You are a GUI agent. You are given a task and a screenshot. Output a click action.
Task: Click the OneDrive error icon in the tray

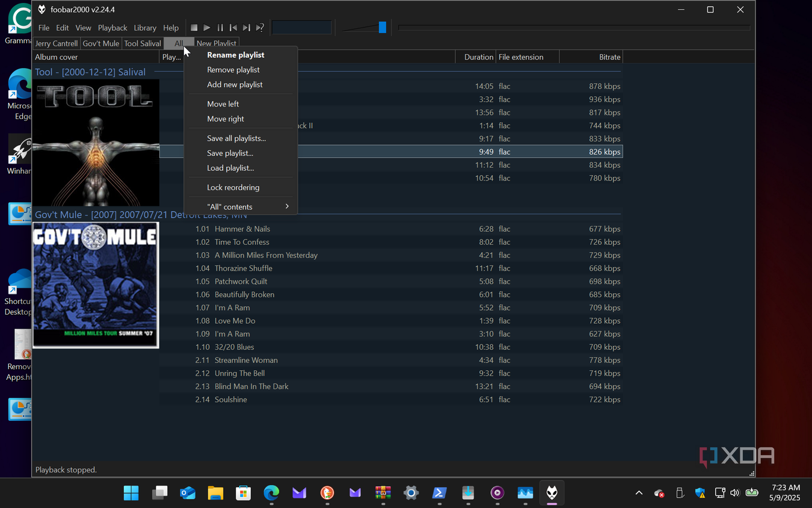coord(659,493)
